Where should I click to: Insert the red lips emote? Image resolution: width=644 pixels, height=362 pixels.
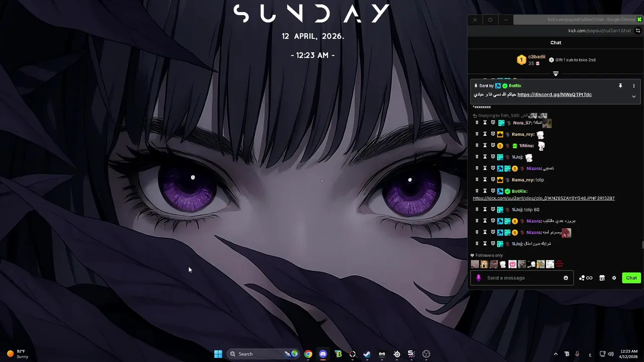(x=559, y=264)
